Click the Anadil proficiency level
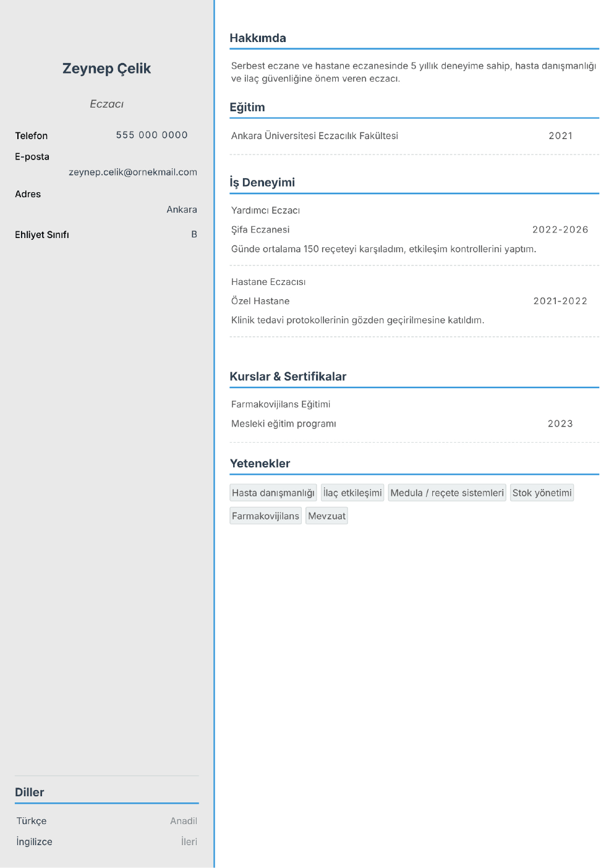Viewport: 614px width, 868px height. coord(184,821)
